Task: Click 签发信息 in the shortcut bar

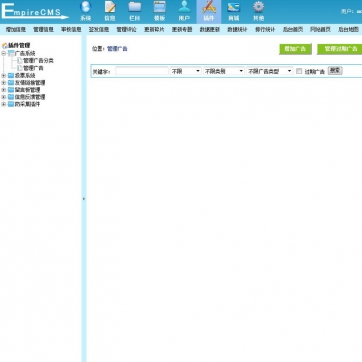Action: pyautogui.click(x=99, y=30)
